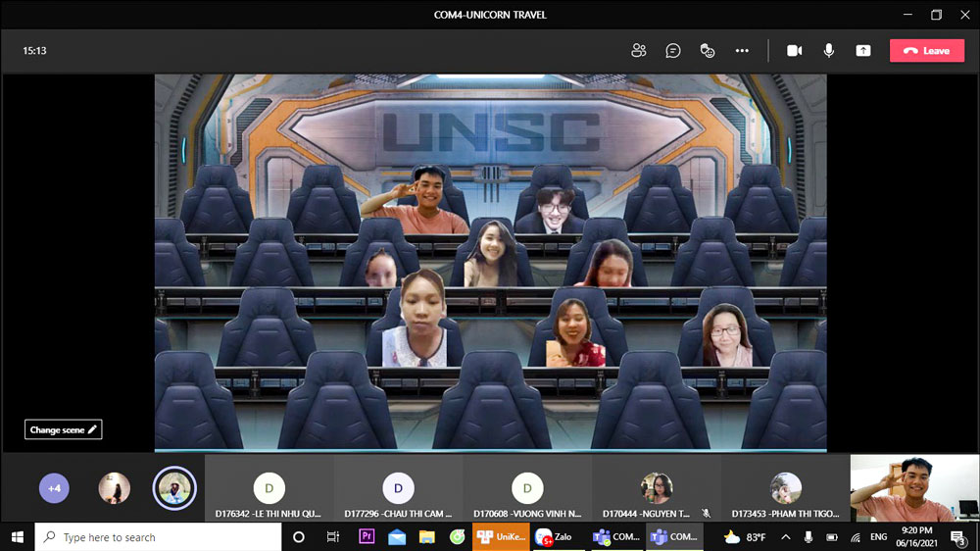Open the meeting chat

click(x=672, y=51)
